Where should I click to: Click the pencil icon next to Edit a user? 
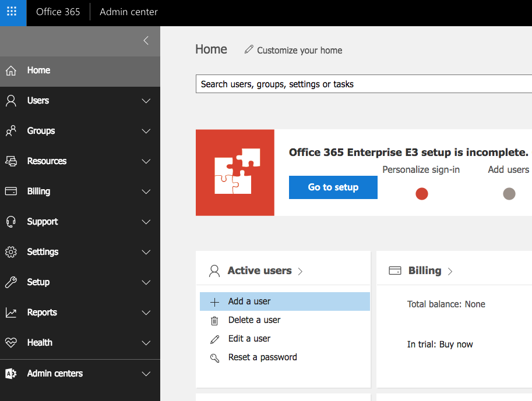click(214, 339)
